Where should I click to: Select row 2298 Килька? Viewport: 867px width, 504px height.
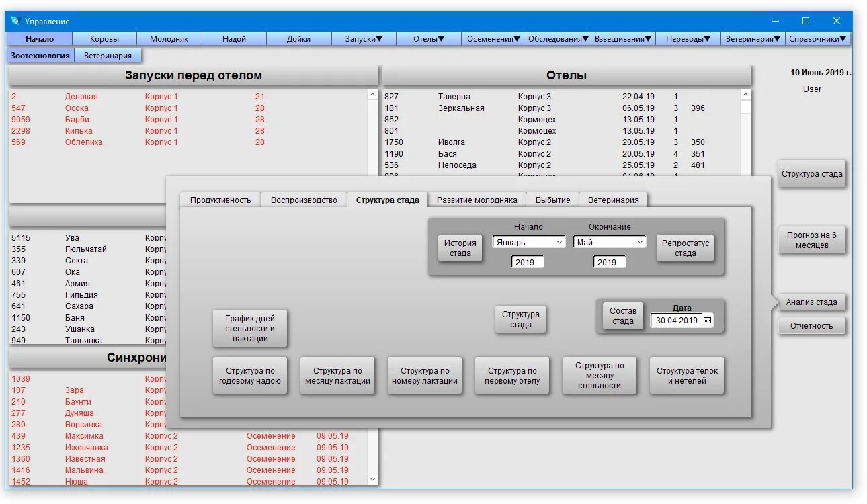[188, 131]
